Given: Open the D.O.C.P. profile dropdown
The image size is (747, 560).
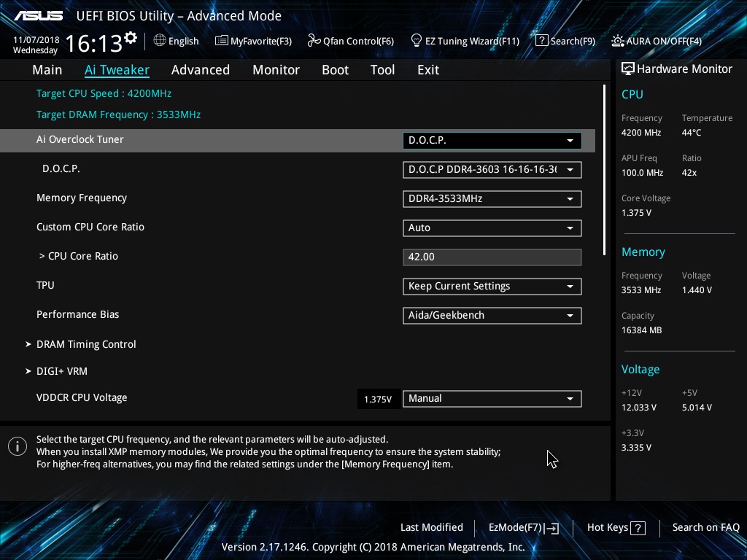Looking at the screenshot, I should pos(492,169).
